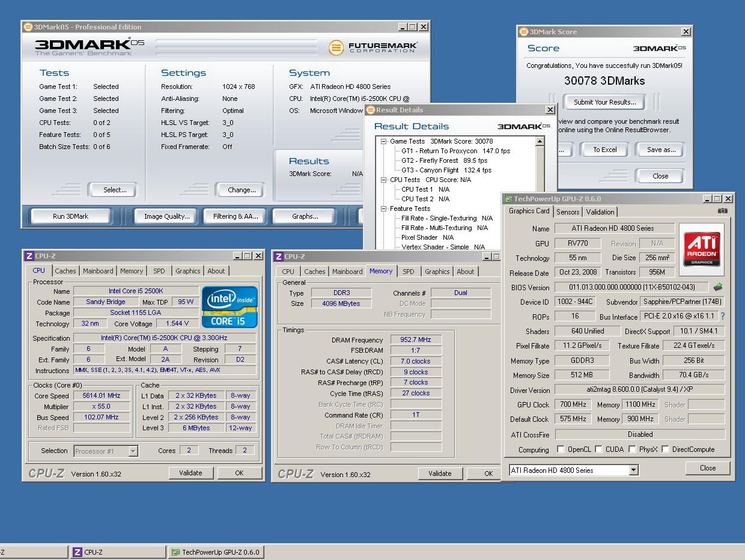Viewport: 745px width, 560px height.
Task: Click Result Details window title icon
Action: pos(371,110)
